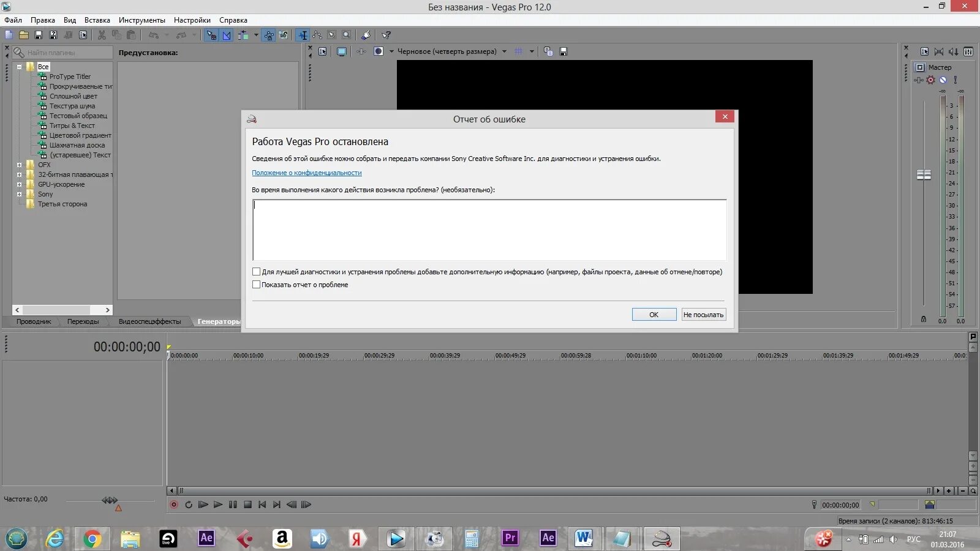Open Yandex browser from the taskbar
980x551 pixels.
[357, 539]
